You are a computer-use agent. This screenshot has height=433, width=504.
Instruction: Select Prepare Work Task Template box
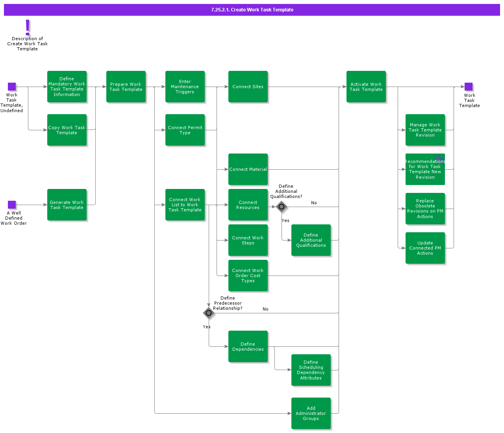coord(126,87)
